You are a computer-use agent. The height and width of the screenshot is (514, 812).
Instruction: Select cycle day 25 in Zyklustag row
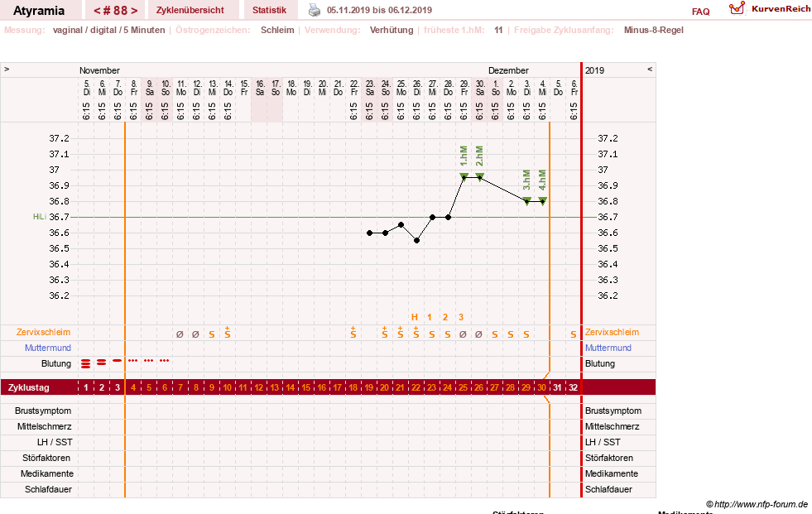coord(463,387)
